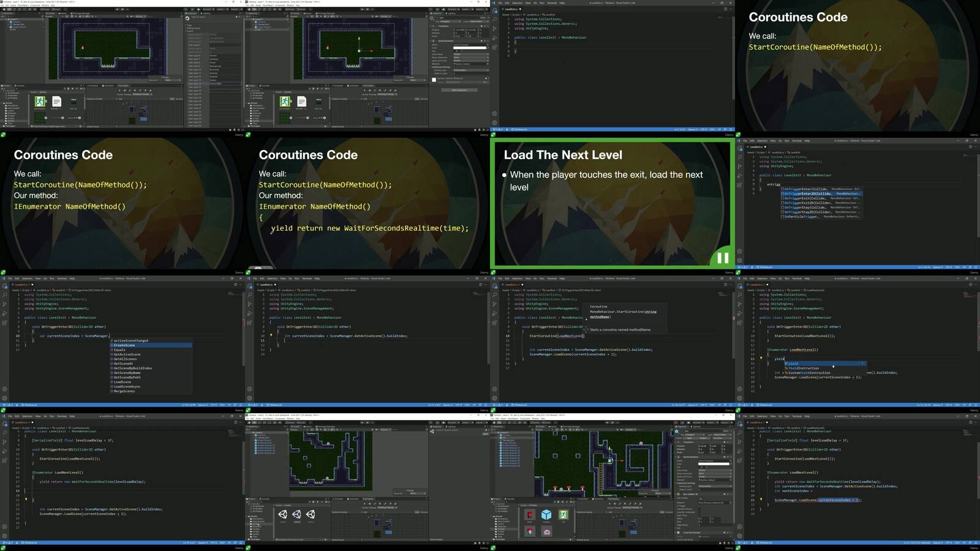This screenshot has width=980, height=551.
Task: Pause playback on the Load The Next Level frame
Action: point(723,258)
